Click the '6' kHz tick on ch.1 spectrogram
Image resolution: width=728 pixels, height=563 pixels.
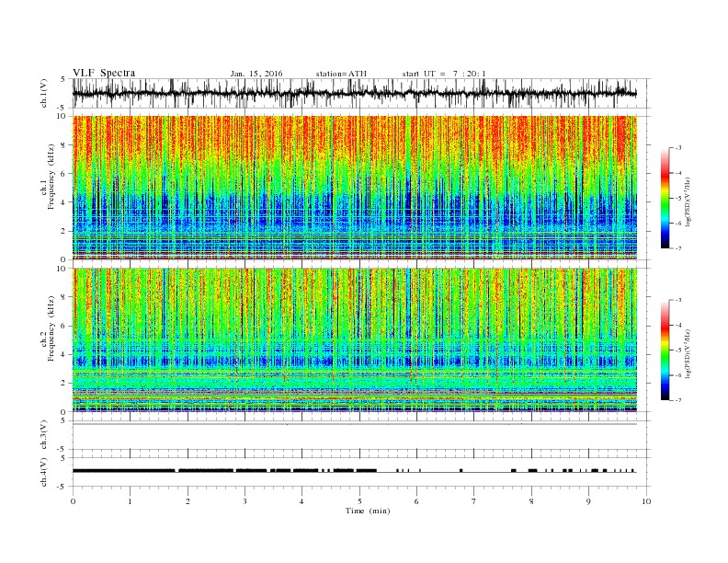64,173
